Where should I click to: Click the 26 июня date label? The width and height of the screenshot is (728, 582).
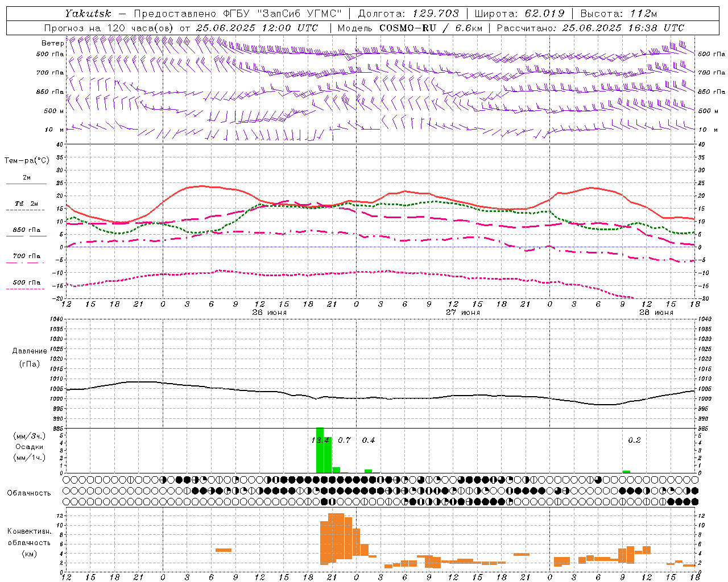click(269, 313)
